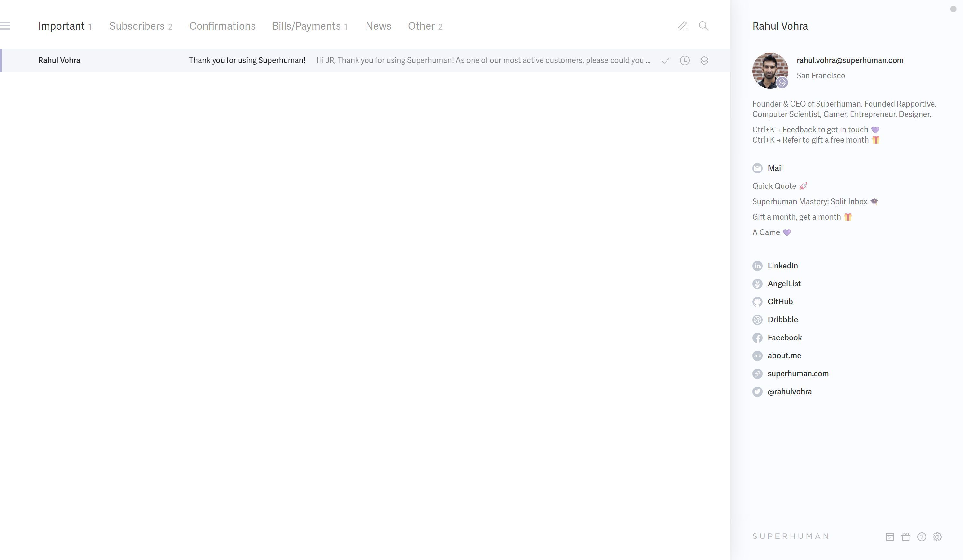
Task: Set reminder using clock icon on email row
Action: click(x=685, y=60)
